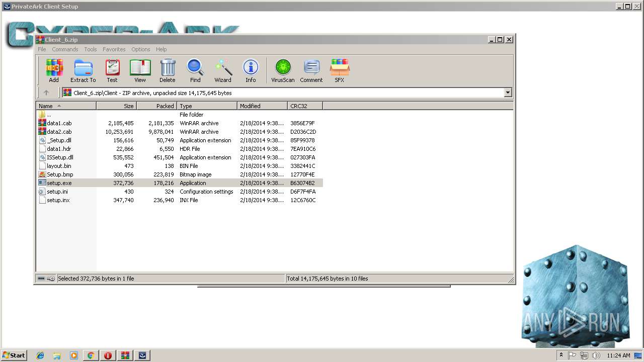
Task: Click 'Bitmap image' type cell
Action: pos(196,174)
